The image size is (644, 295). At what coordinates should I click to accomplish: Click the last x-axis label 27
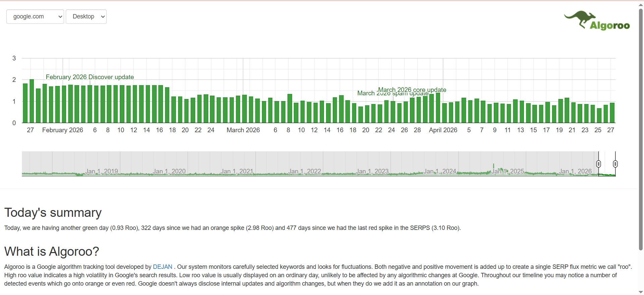point(611,130)
